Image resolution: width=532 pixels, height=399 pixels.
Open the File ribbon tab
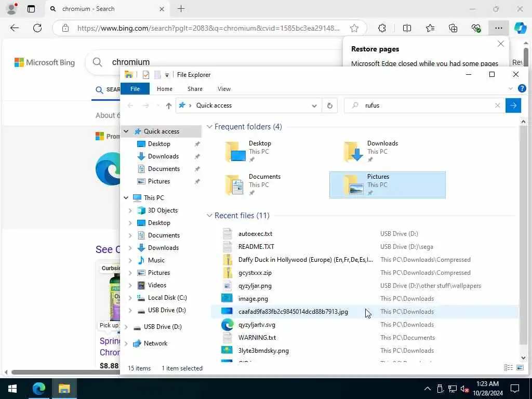(x=135, y=89)
